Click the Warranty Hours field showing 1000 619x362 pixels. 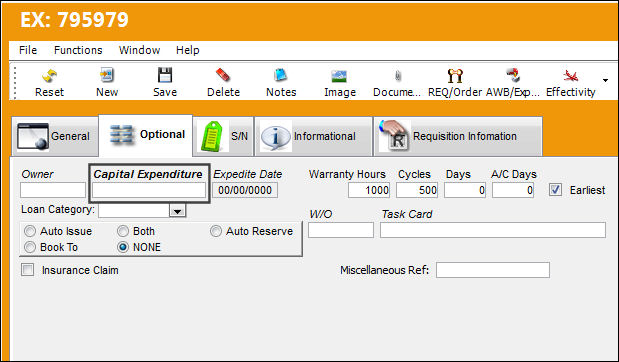(369, 190)
